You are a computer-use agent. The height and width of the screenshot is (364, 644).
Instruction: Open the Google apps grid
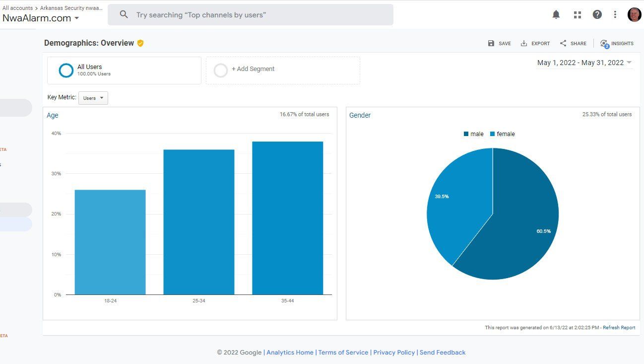click(x=577, y=14)
